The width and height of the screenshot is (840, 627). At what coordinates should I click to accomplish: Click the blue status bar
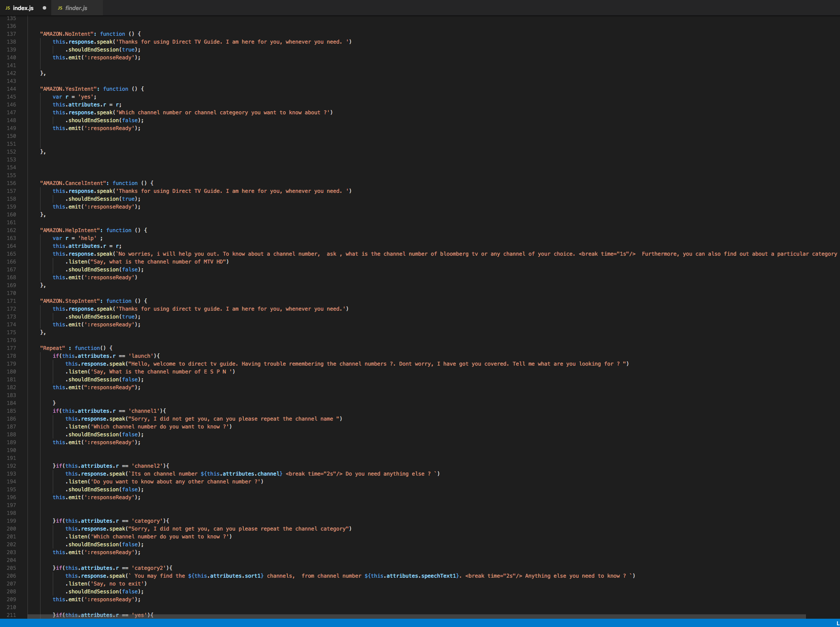(419, 623)
